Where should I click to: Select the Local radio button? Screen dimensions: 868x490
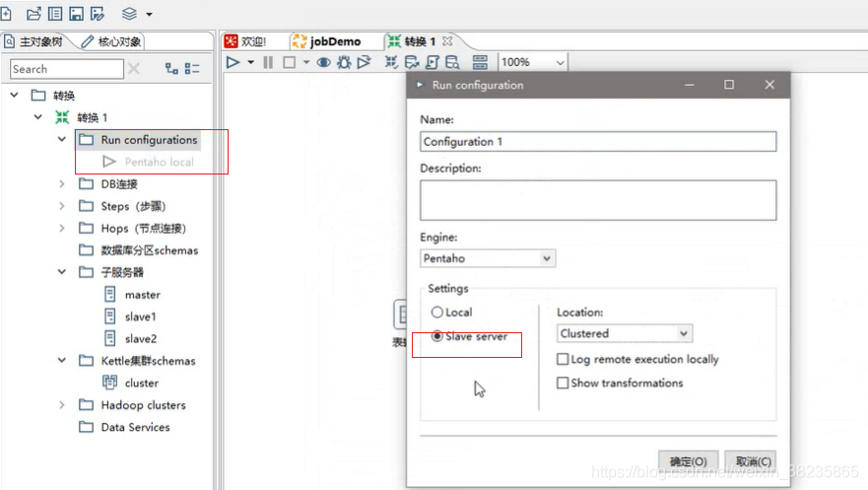click(x=436, y=313)
